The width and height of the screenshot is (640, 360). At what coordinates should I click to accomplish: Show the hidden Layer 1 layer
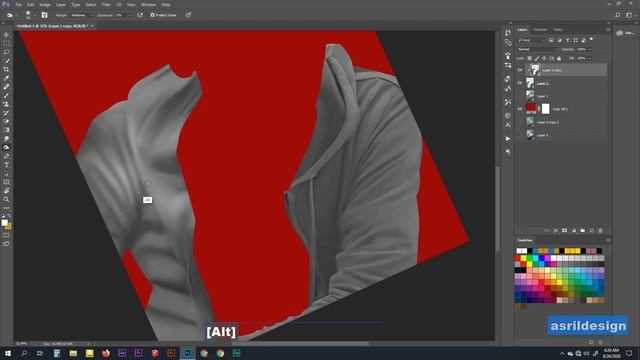click(520, 96)
